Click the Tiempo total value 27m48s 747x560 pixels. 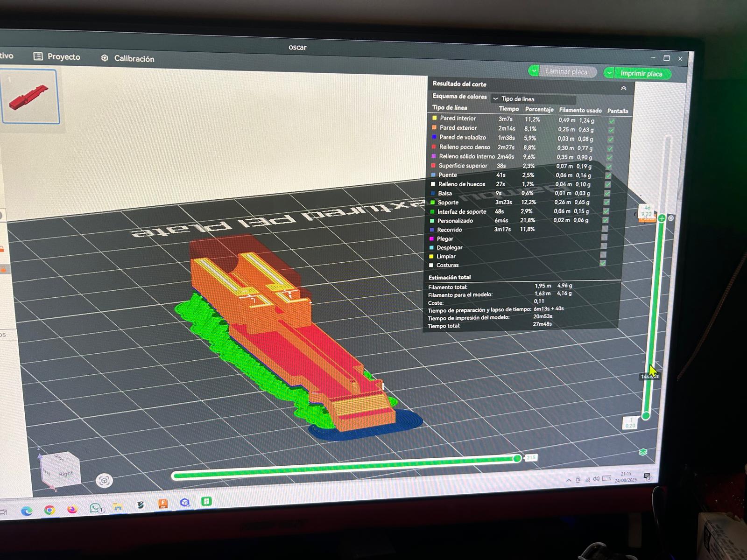pos(542,324)
